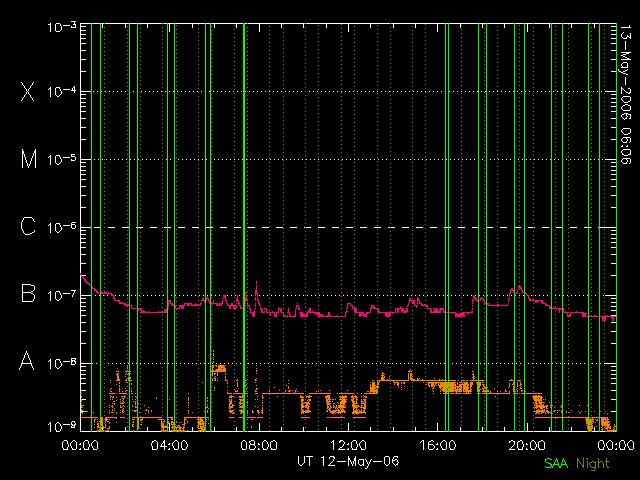The image size is (640, 480).
Task: Click the yellow Night legend entry
Action: (x=593, y=464)
